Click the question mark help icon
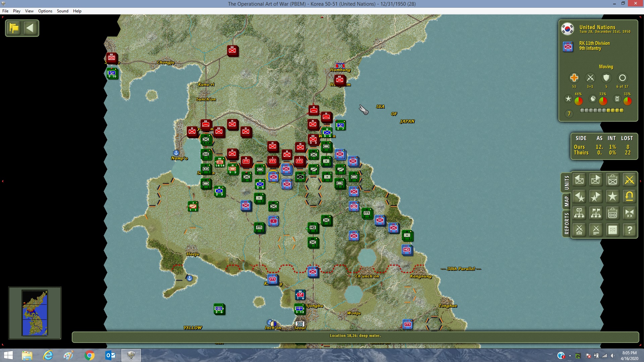The image size is (644, 362). 630,230
